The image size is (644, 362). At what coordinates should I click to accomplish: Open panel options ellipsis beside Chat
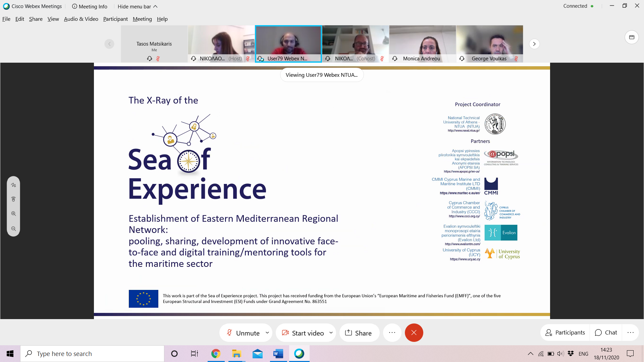tap(631, 333)
